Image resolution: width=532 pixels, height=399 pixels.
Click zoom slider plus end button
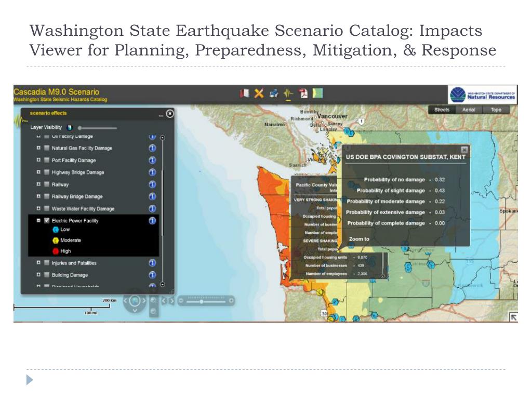(231, 301)
